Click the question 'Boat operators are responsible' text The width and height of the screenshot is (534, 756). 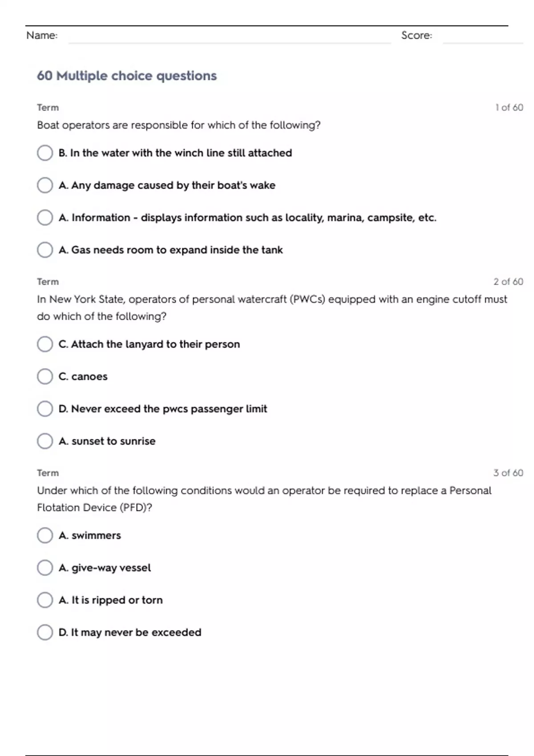coord(179,125)
